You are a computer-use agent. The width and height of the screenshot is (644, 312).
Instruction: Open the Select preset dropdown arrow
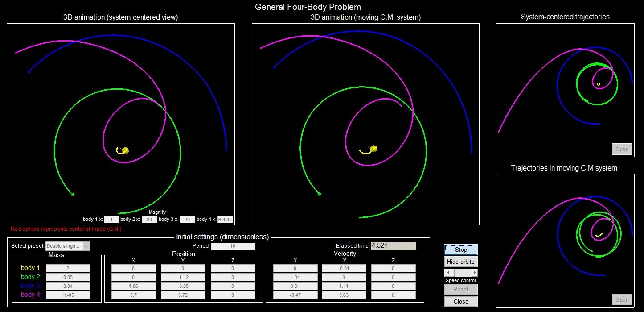[86, 246]
